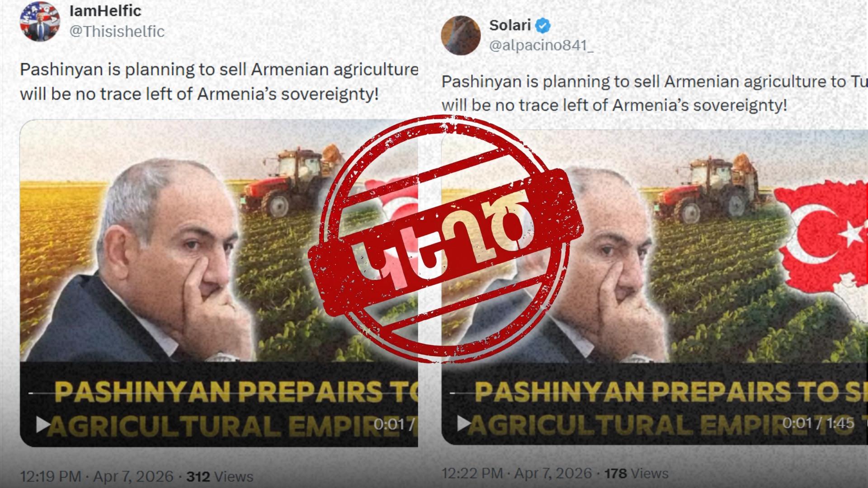Click the IamHelfic profile avatar
868x488 pixels.
(40, 21)
